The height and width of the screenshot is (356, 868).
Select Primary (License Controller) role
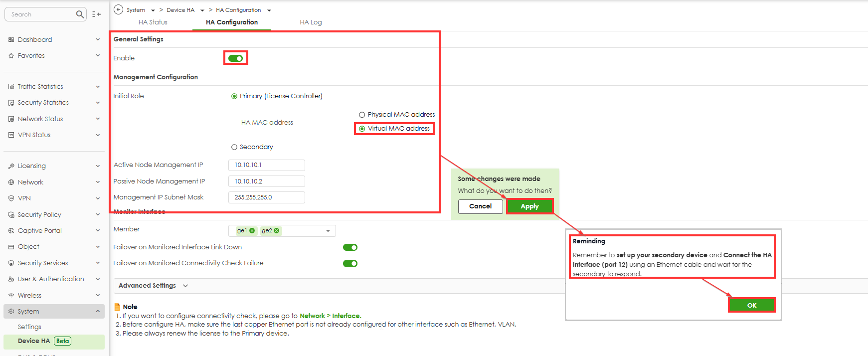(x=234, y=96)
